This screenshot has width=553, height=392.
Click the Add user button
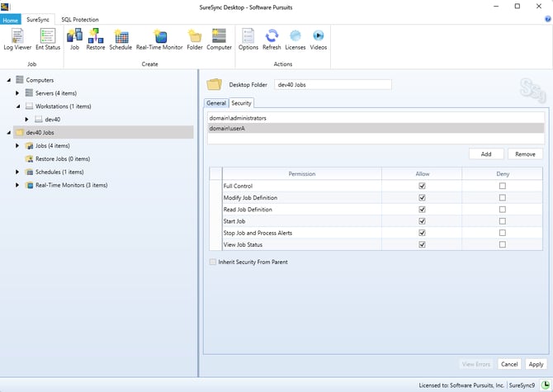(486, 154)
